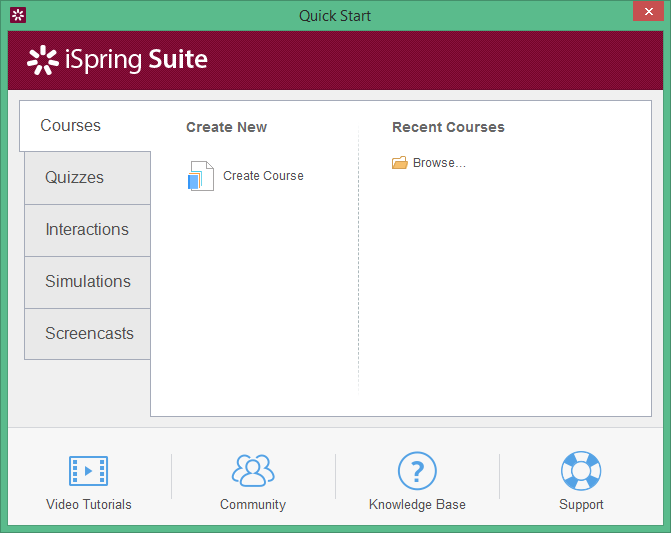Screen dimensions: 671x533
Task: Close the Quick Start window
Action: pos(649,12)
